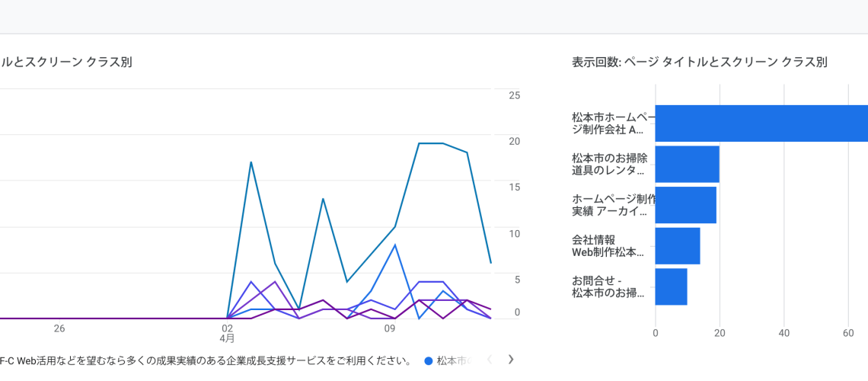Click the teal line peak near 20
Image resolution: width=868 pixels, height=381 pixels.
tap(430, 143)
